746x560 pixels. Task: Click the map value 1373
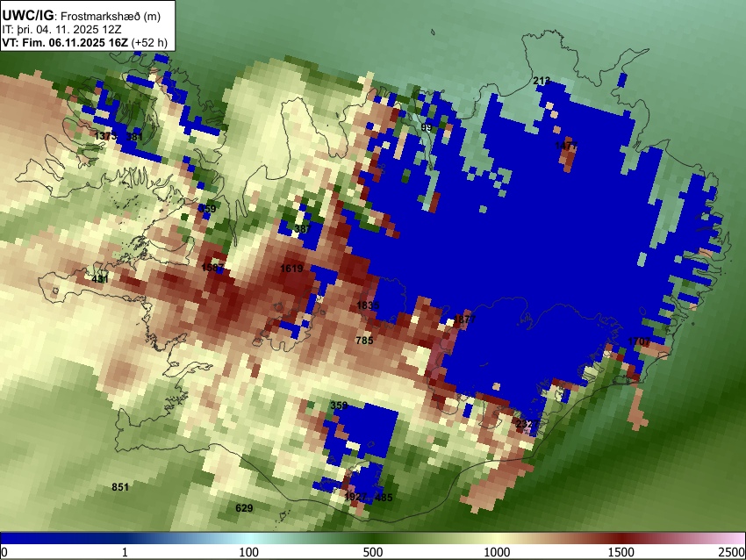[105, 137]
